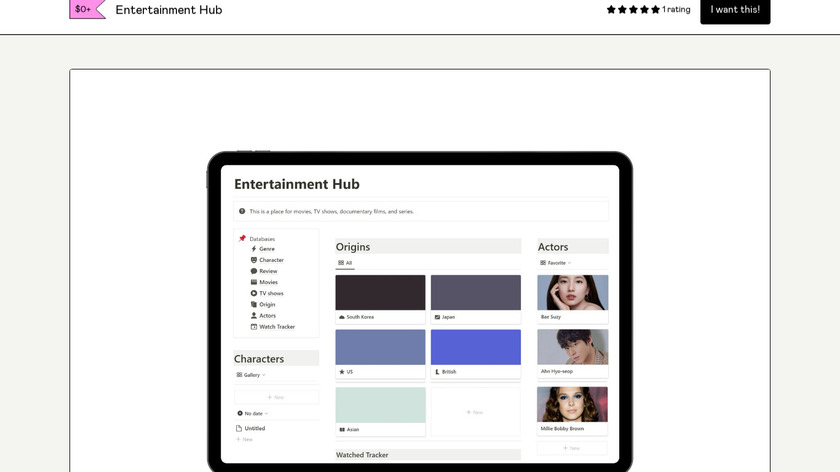Open the Gallery view dropdown under Characters
840x472 pixels.
251,375
